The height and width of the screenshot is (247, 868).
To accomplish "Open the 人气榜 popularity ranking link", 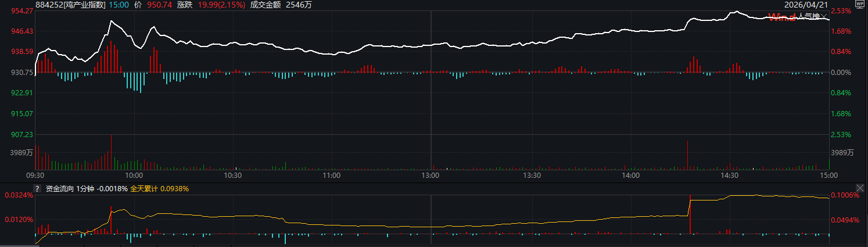I will 809,17.
